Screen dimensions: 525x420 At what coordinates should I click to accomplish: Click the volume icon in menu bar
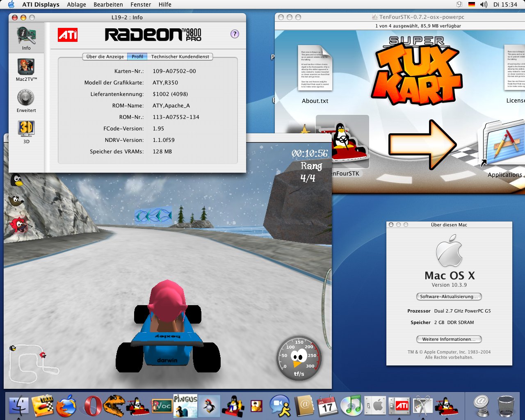(484, 5)
